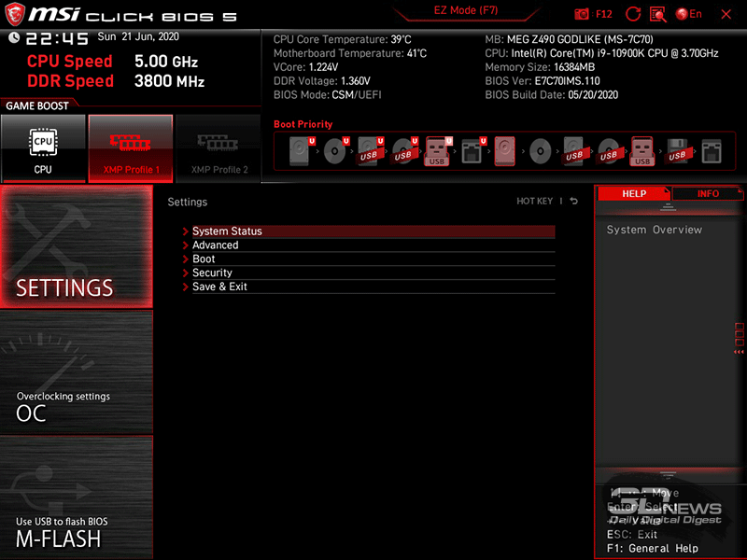Expand the Advanced chevron
This screenshot has width=747, height=560.
(186, 245)
